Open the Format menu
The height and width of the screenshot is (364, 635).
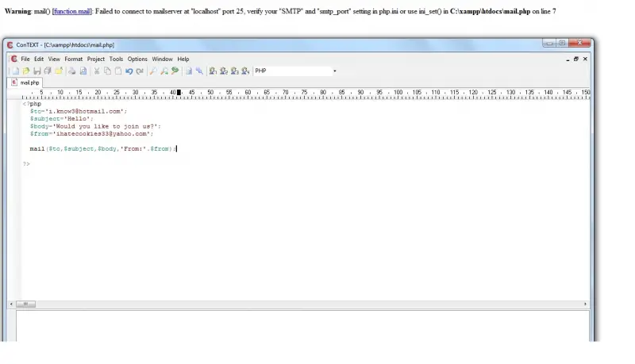[x=73, y=59]
